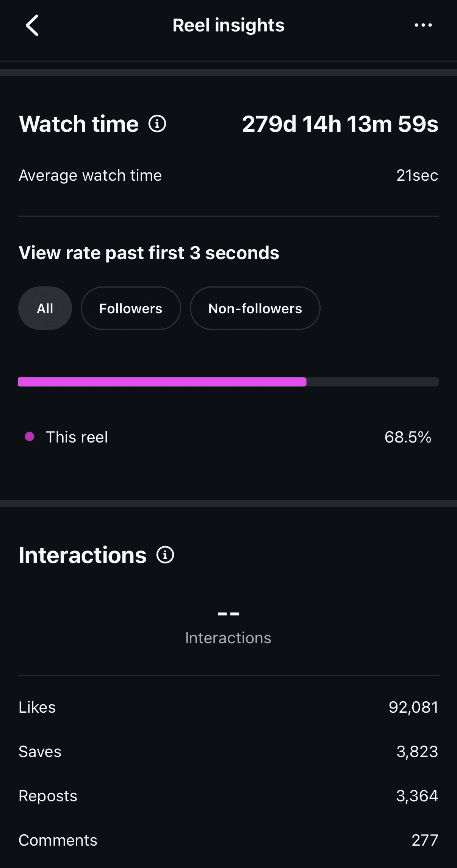Select the All audience filter
Viewport: 457px width, 868px height.
45,308
